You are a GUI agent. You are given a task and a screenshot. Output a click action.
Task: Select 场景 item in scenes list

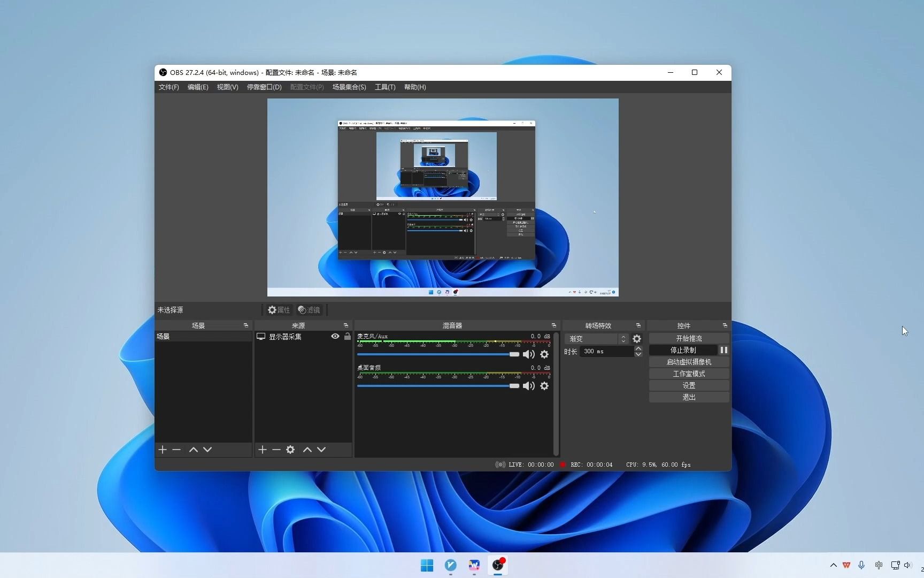(x=203, y=337)
